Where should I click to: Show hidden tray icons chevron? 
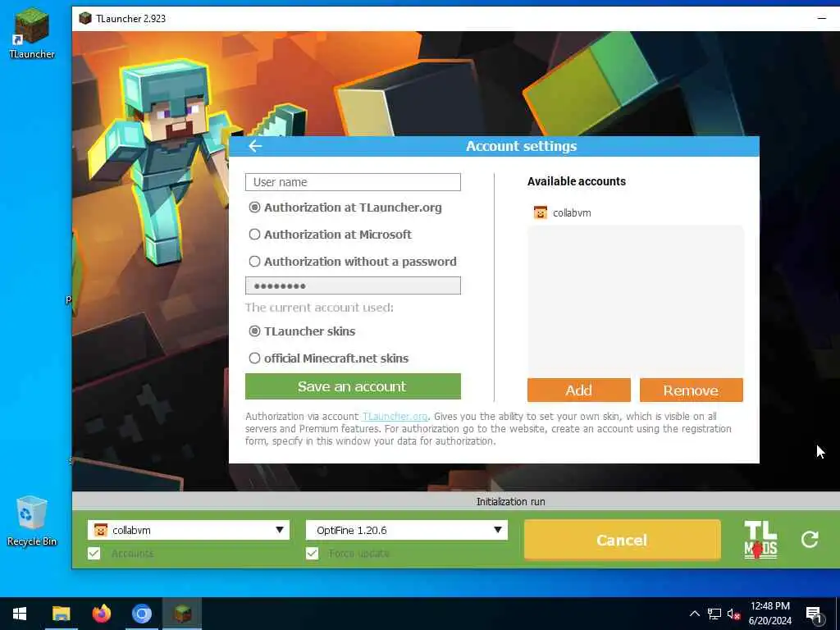[694, 614]
